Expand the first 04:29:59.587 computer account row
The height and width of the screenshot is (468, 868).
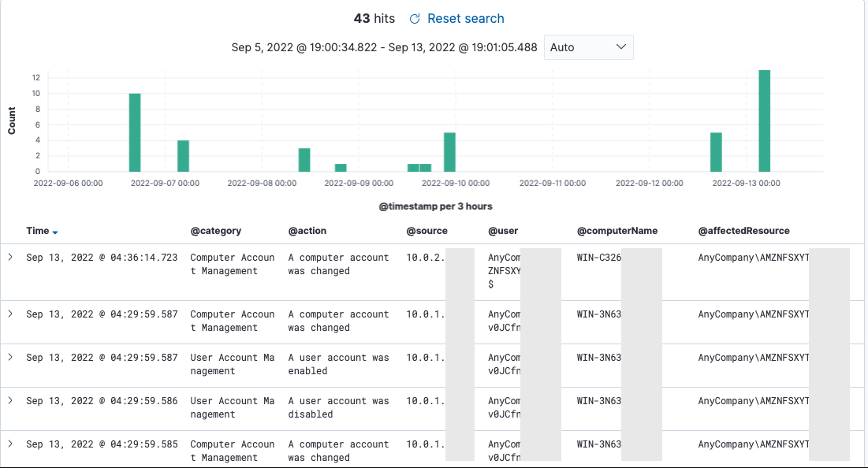click(x=10, y=314)
